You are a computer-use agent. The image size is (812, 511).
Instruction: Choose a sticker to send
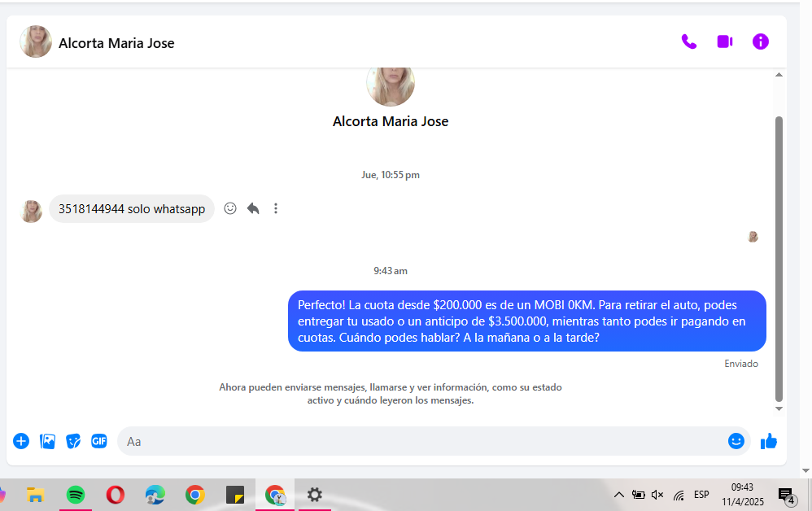pos(73,441)
